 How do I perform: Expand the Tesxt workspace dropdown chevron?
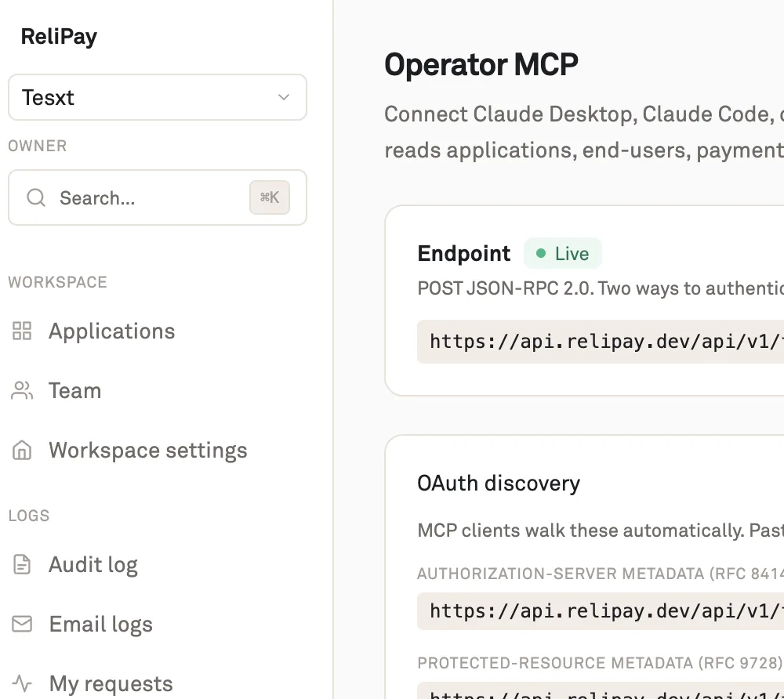[284, 97]
